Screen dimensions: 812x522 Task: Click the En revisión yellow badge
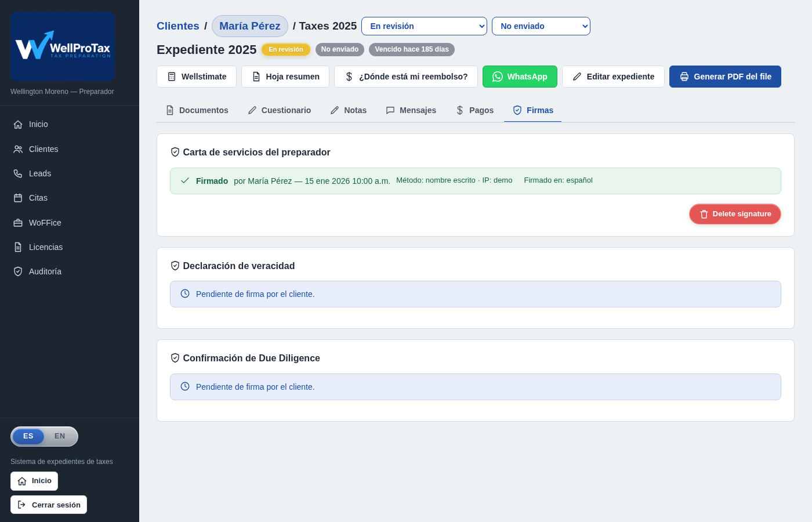[x=286, y=49]
